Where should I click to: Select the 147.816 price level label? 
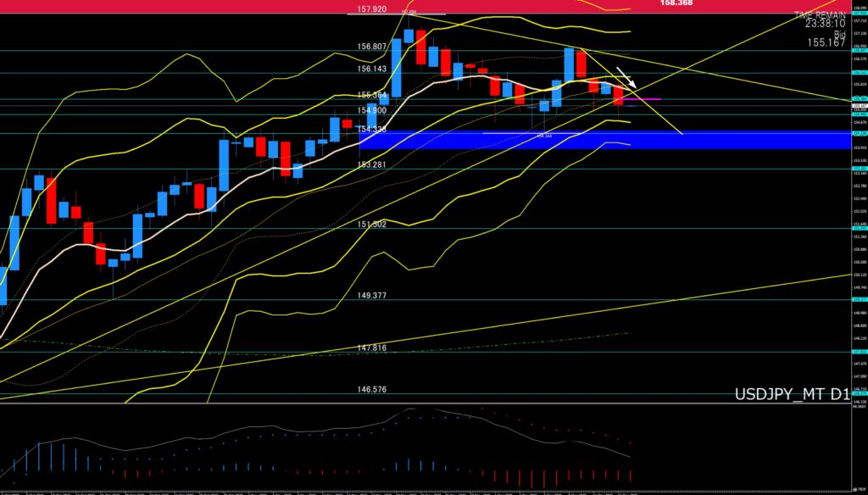pyautogui.click(x=373, y=348)
